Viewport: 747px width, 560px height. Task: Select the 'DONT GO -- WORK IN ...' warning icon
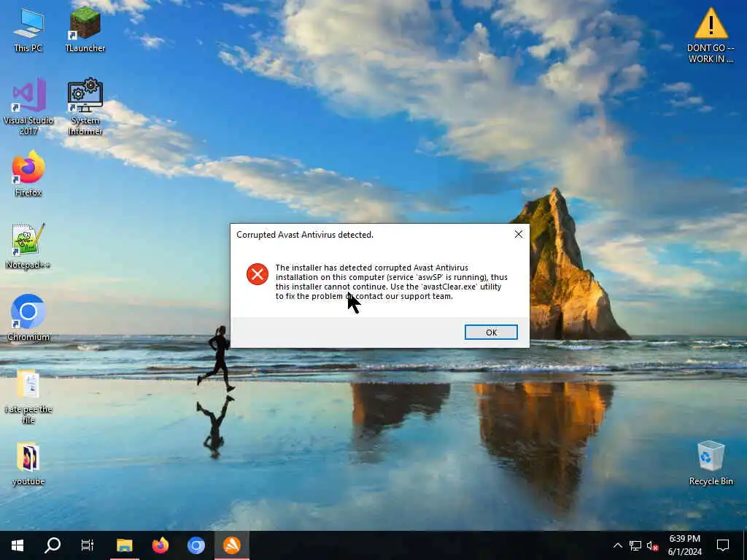711,35
